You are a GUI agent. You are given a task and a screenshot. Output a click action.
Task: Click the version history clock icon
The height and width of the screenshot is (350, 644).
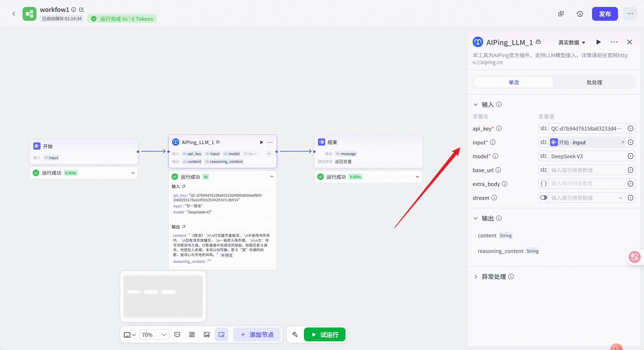tap(580, 14)
